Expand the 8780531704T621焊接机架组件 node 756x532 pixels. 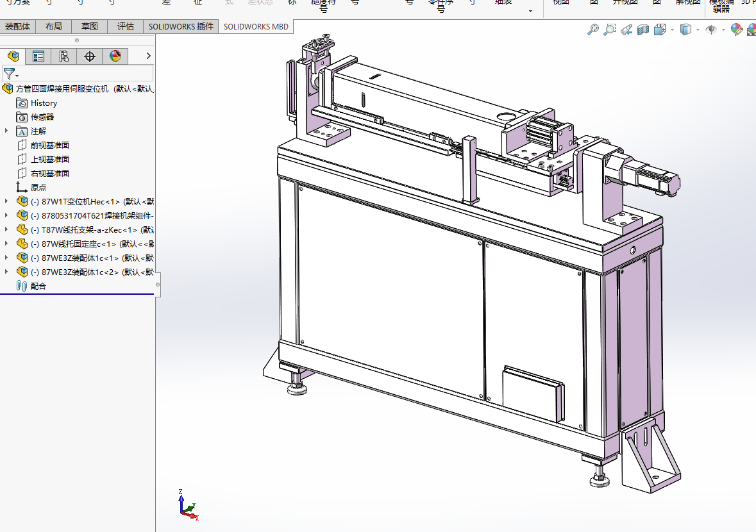point(6,215)
